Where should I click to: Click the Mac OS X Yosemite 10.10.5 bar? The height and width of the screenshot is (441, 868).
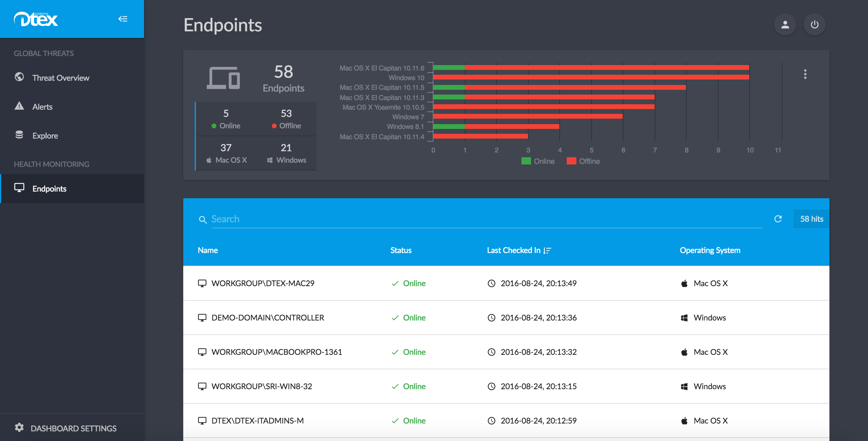pos(543,106)
